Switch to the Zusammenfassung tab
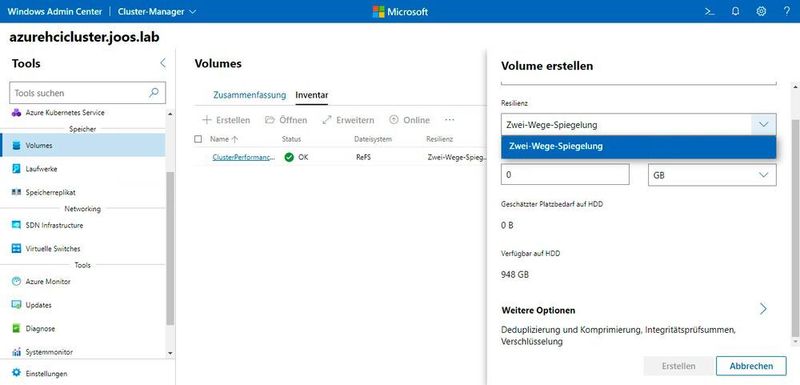800x385 pixels. click(249, 95)
